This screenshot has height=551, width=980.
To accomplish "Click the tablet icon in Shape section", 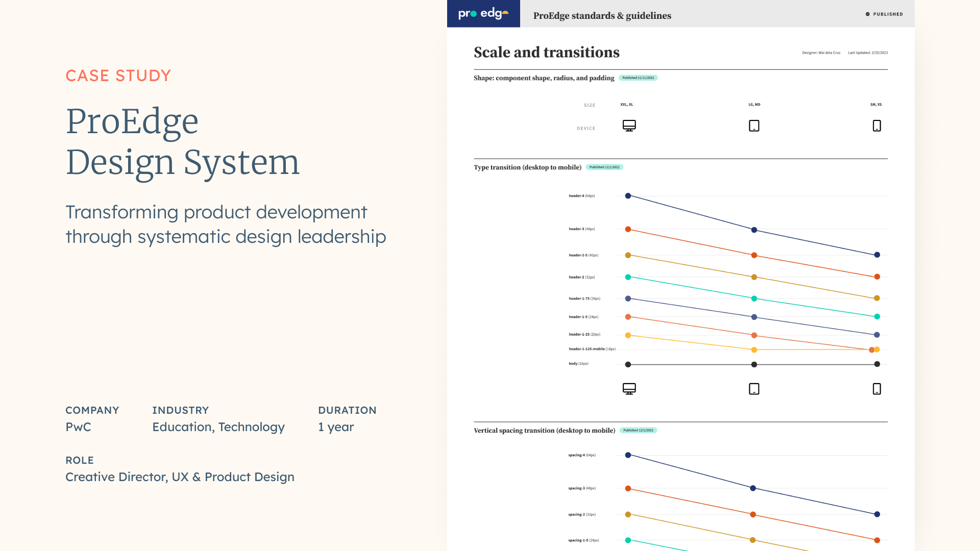I will (754, 126).
